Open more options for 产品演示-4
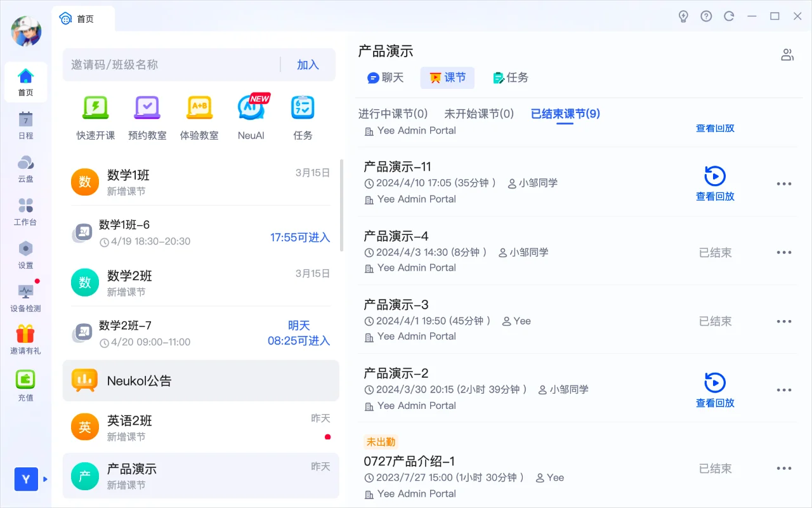This screenshot has width=812, height=508. pos(784,252)
